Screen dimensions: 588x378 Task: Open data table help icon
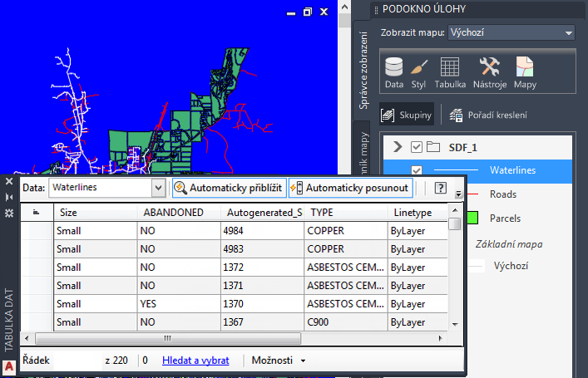[x=440, y=188]
